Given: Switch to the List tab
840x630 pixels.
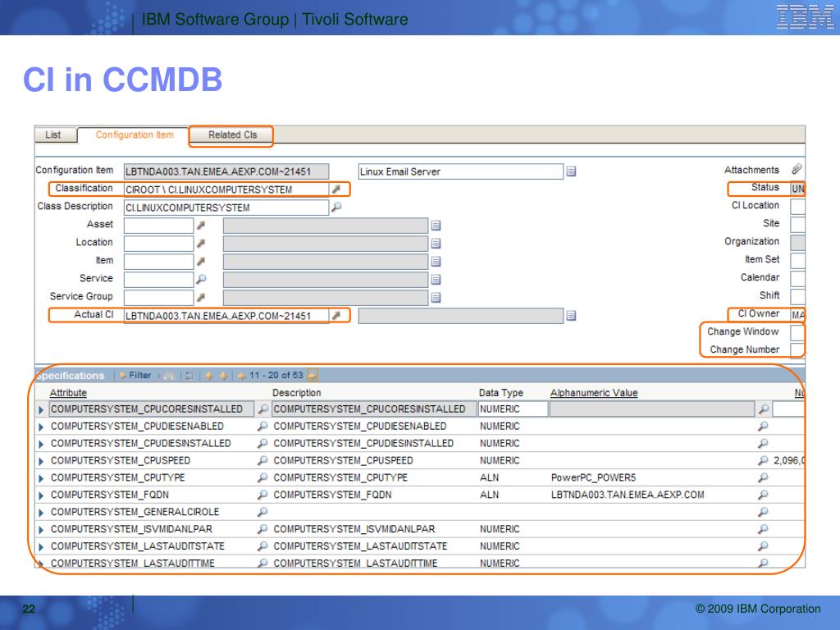Looking at the screenshot, I should point(53,135).
